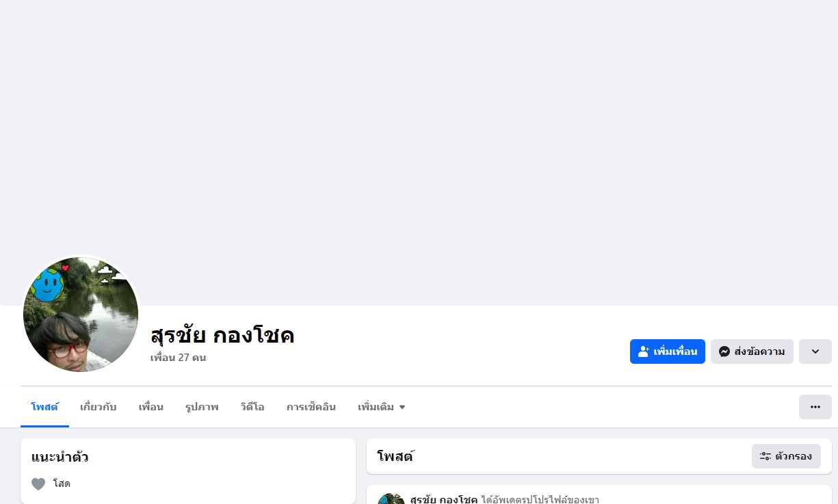Open the ตัวกรอง posts filter
Viewport: 838px width, 504px height.
(x=786, y=456)
